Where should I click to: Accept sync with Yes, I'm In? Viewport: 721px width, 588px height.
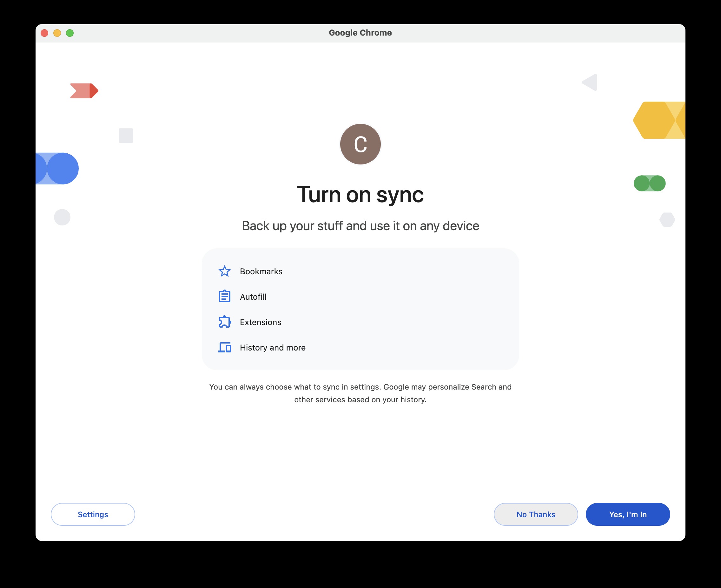[x=628, y=514]
